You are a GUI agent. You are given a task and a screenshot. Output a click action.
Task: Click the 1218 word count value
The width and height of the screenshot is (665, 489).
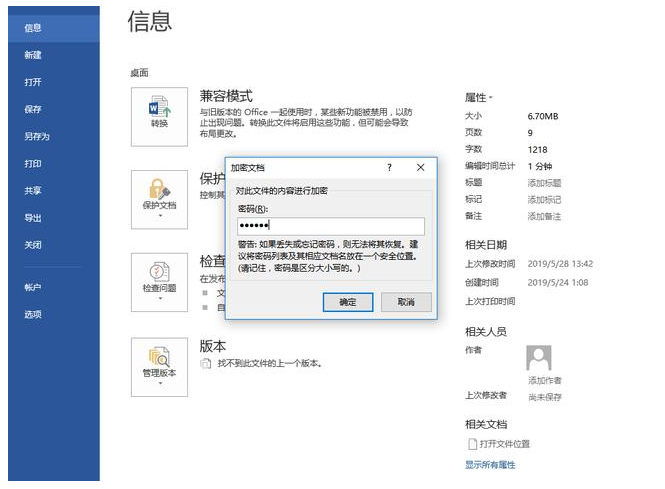(x=537, y=150)
